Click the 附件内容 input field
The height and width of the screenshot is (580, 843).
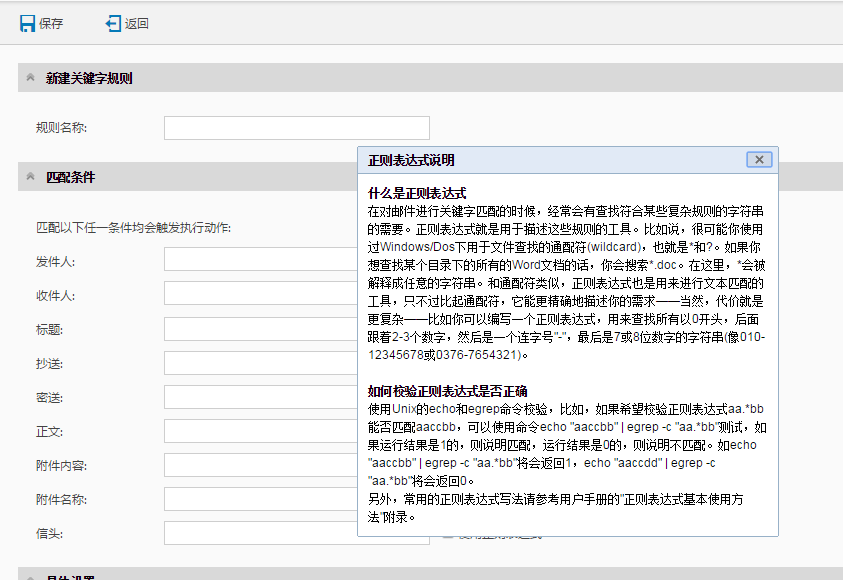(260, 465)
